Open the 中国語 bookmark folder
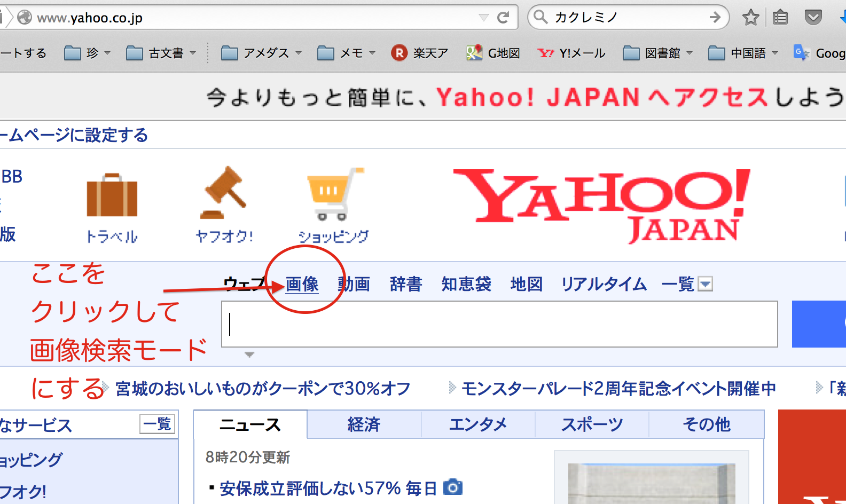The height and width of the screenshot is (504, 846). [743, 53]
